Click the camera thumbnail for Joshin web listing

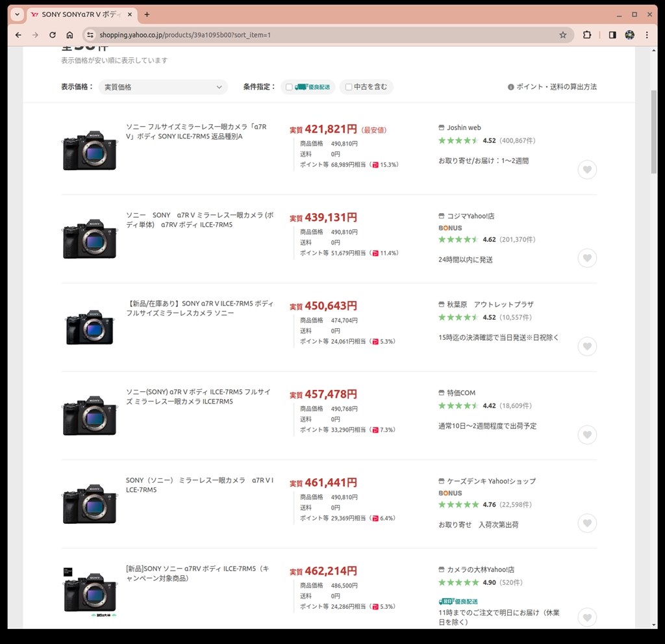[90, 150]
